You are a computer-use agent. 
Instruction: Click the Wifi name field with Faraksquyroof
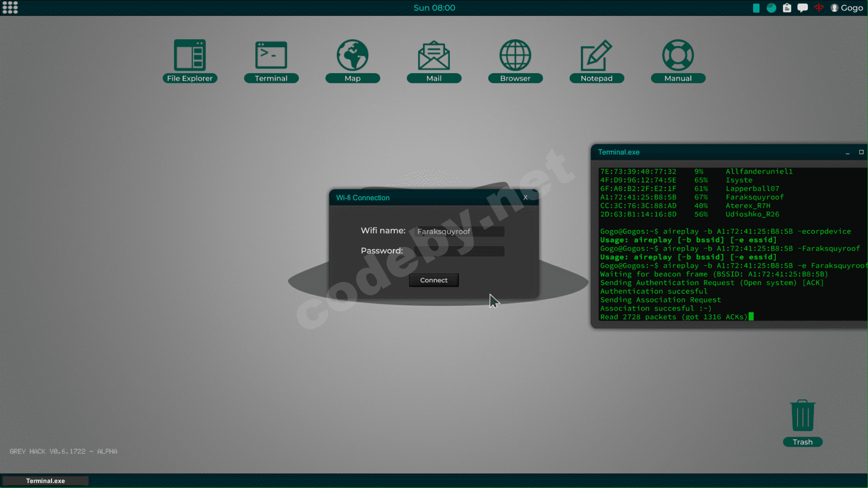459,232
